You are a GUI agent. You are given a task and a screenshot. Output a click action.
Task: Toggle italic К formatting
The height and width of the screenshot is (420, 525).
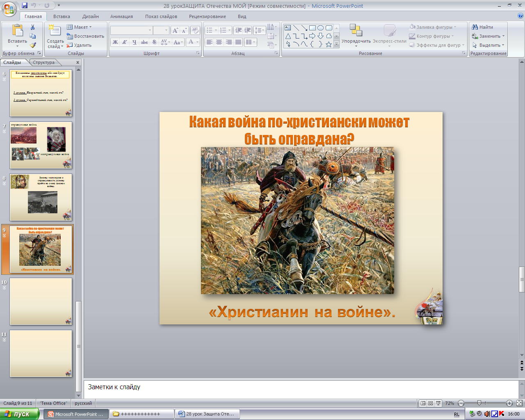[125, 42]
